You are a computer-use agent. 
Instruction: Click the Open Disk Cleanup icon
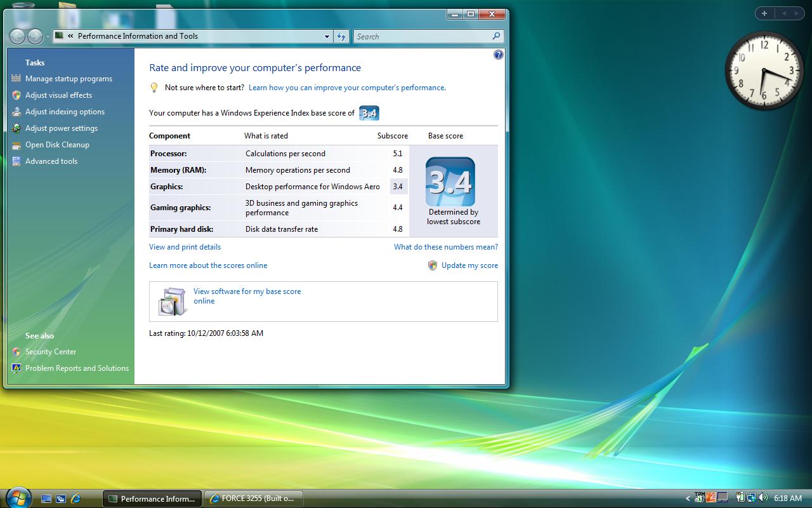16,145
